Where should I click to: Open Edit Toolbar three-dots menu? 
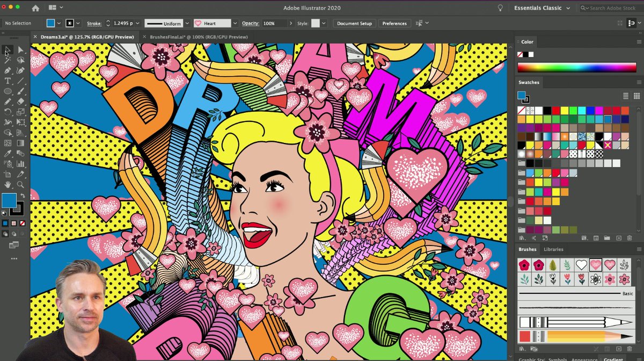coord(14,258)
